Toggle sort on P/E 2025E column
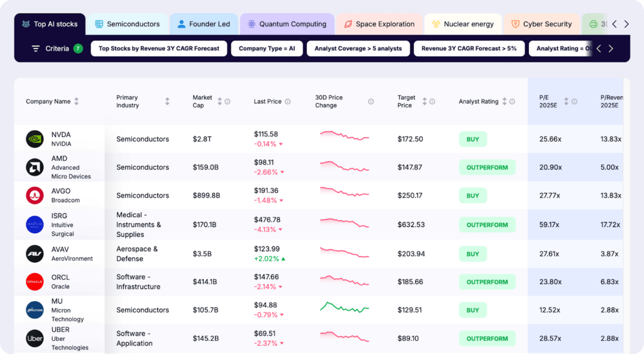 tap(566, 101)
